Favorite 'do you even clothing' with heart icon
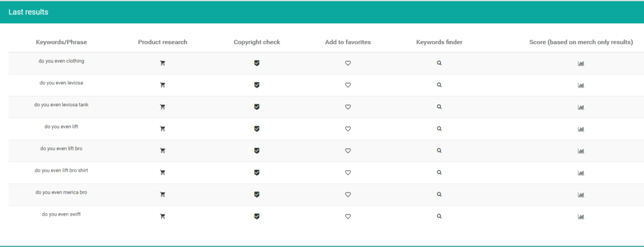 point(348,63)
